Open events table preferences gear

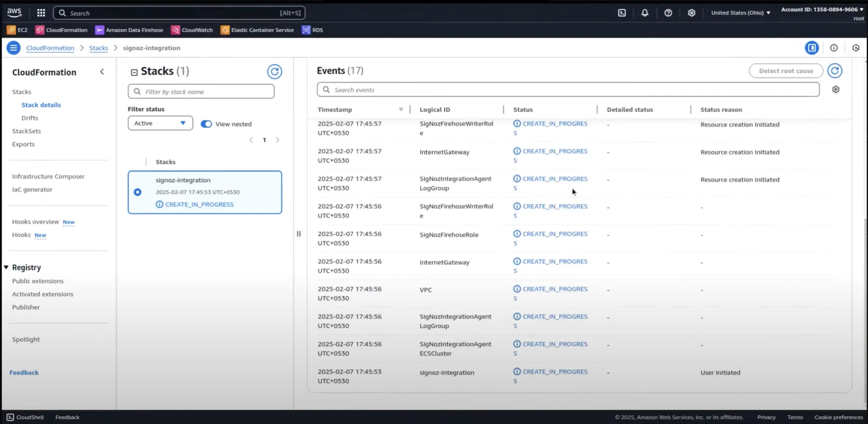[836, 90]
